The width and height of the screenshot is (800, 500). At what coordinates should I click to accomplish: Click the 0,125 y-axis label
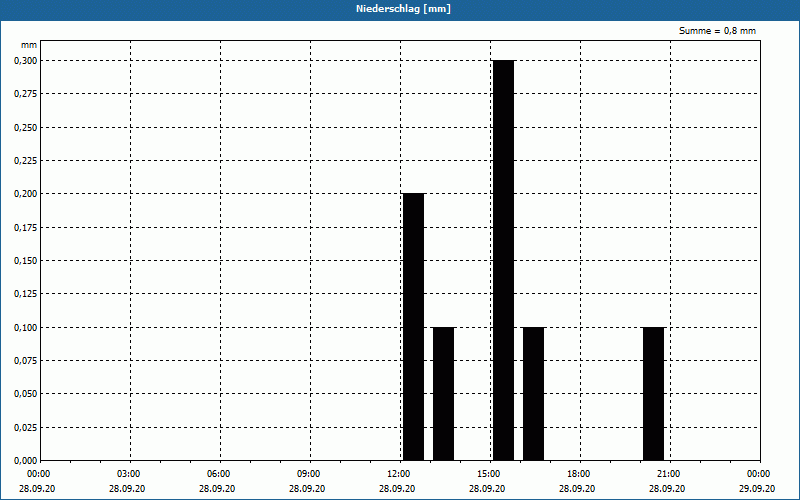pos(26,294)
